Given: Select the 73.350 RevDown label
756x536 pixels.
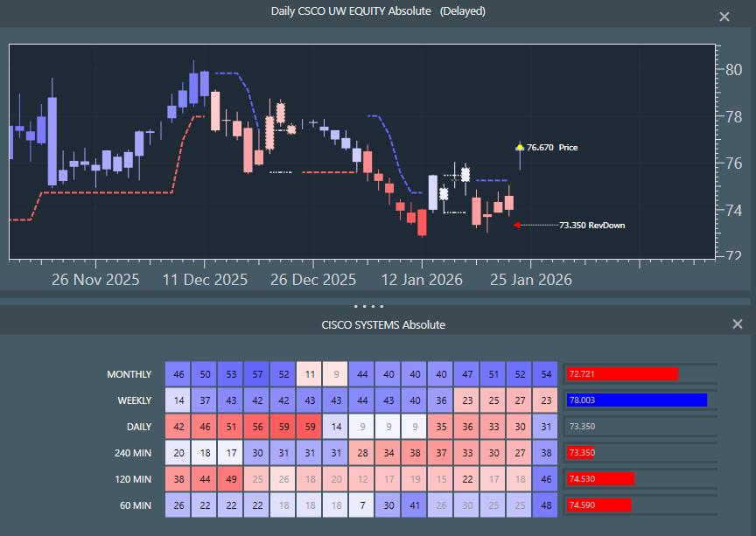Looking at the screenshot, I should click(592, 225).
